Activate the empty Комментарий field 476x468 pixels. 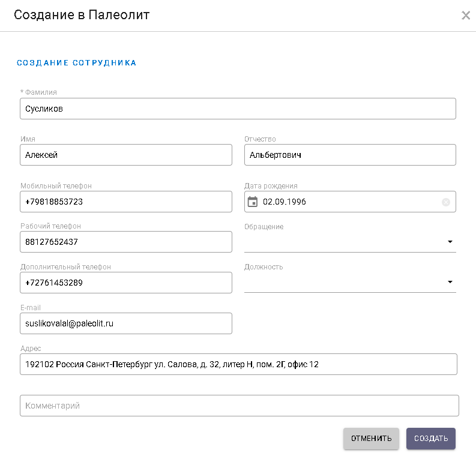pos(240,406)
